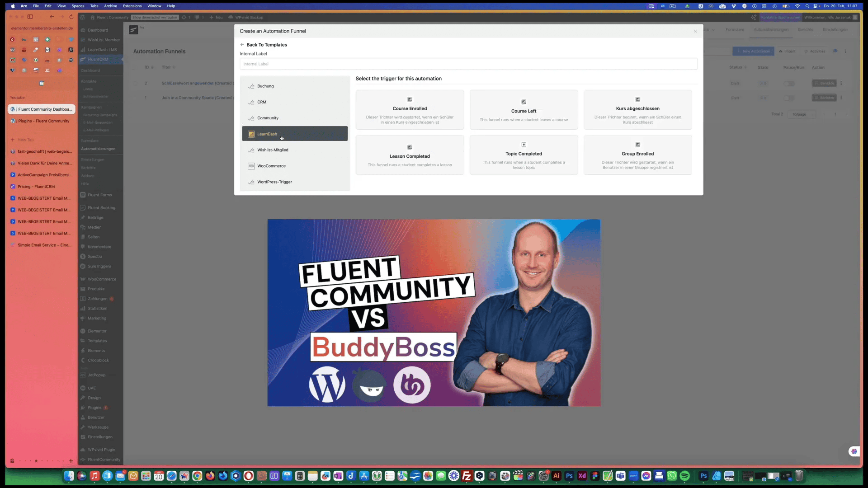This screenshot has height=488, width=868.
Task: Open FileZilla from the Dock
Action: 467,476
